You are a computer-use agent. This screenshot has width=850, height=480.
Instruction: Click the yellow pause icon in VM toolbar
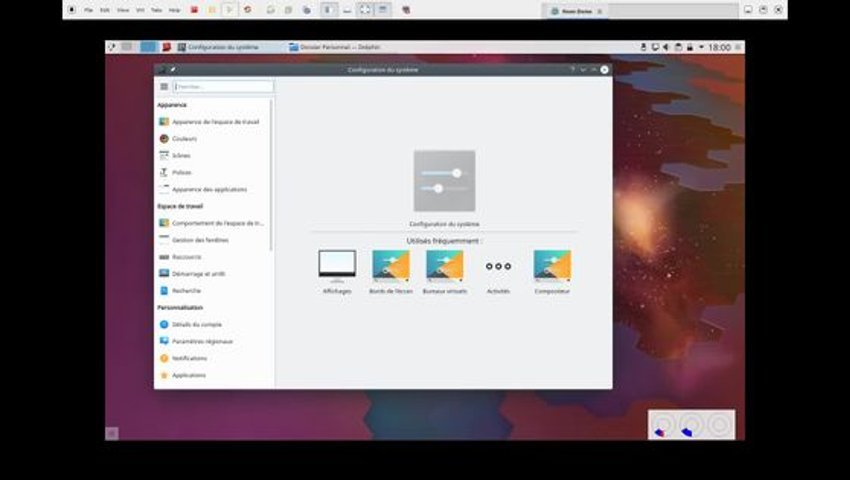(x=212, y=10)
